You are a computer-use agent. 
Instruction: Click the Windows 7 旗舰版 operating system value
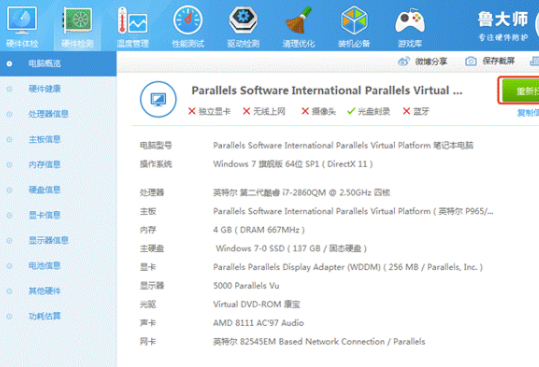[293, 164]
